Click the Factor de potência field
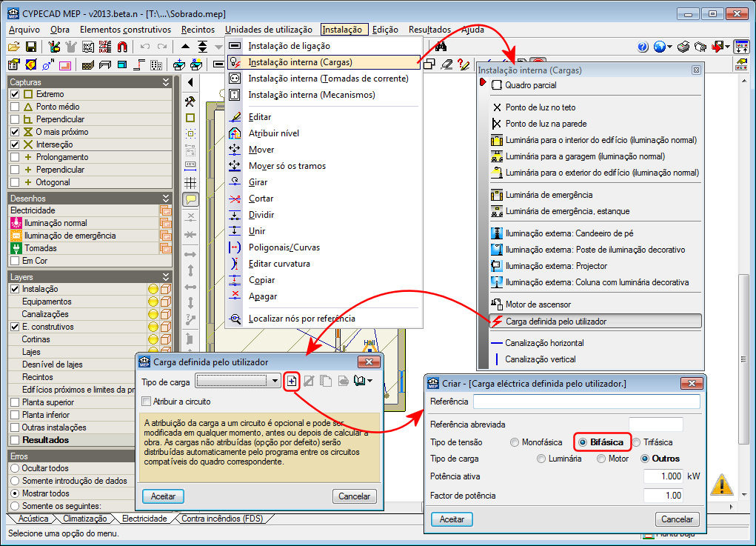The image size is (756, 546). (663, 496)
